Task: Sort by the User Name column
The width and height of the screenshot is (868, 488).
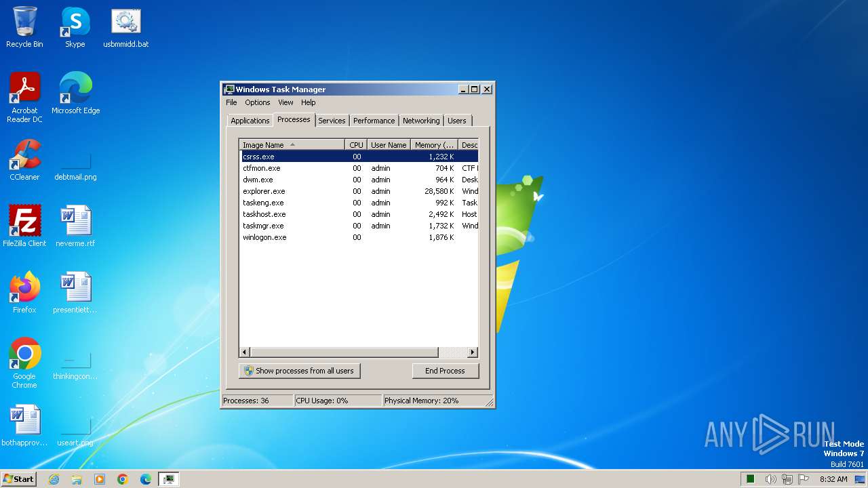Action: (389, 145)
